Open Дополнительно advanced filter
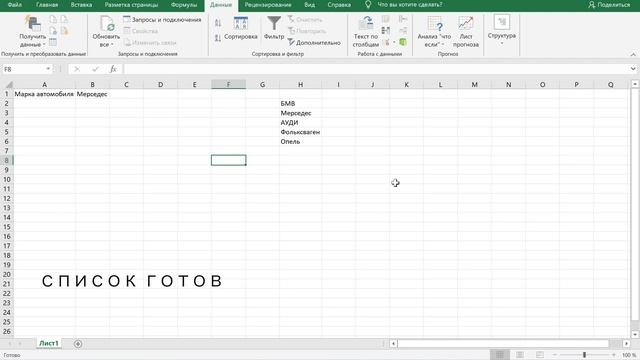The width and height of the screenshot is (640, 360). coord(314,42)
